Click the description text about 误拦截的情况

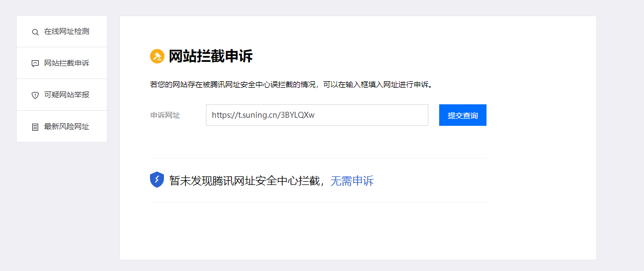(x=292, y=85)
